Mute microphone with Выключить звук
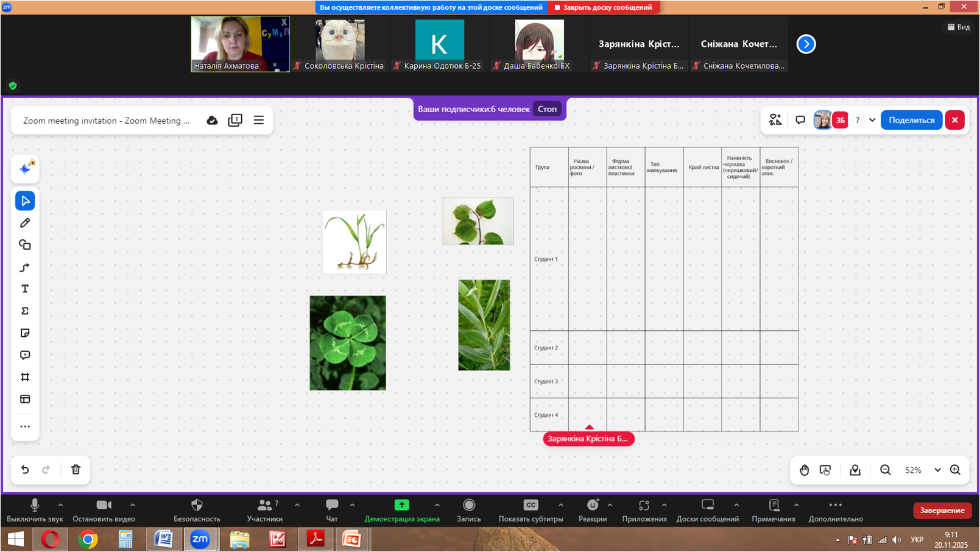 (x=35, y=510)
